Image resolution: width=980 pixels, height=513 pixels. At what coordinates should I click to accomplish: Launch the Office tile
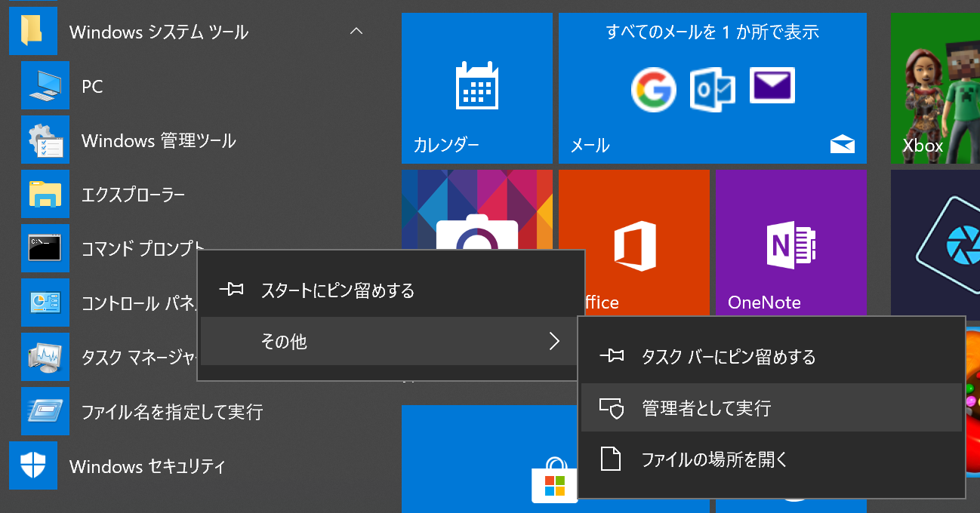pyautogui.click(x=634, y=243)
